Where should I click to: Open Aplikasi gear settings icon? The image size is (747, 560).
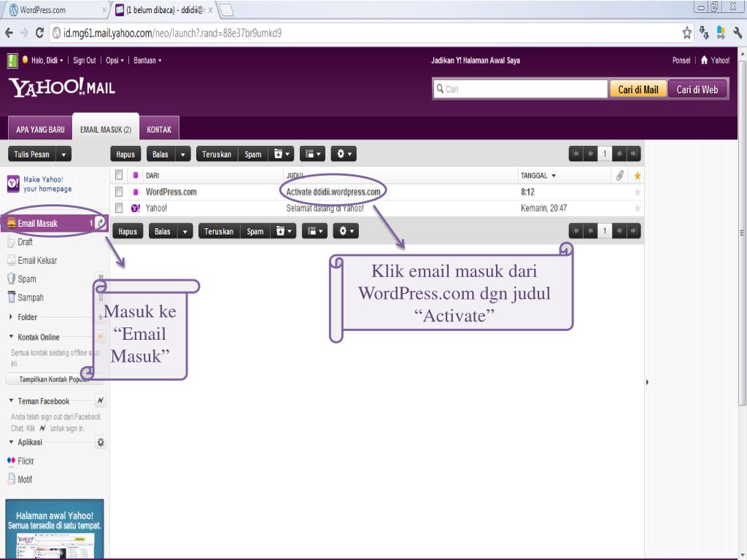(101, 443)
